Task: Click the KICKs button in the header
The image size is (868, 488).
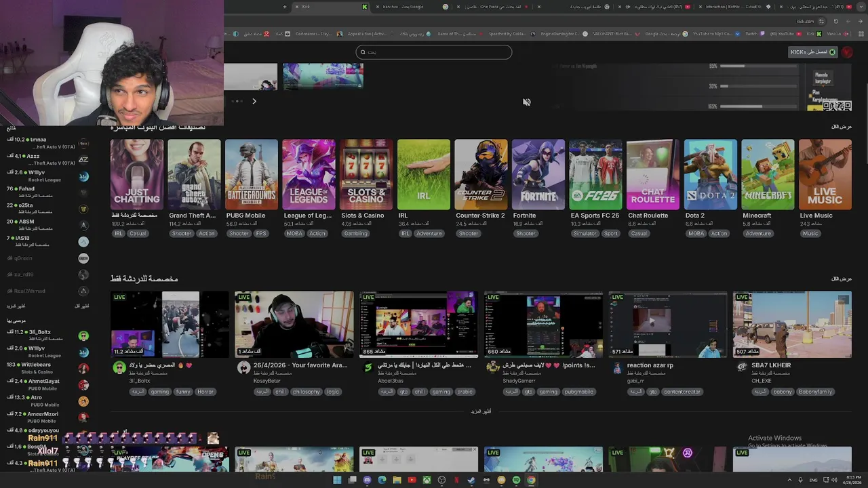Action: pos(813,52)
